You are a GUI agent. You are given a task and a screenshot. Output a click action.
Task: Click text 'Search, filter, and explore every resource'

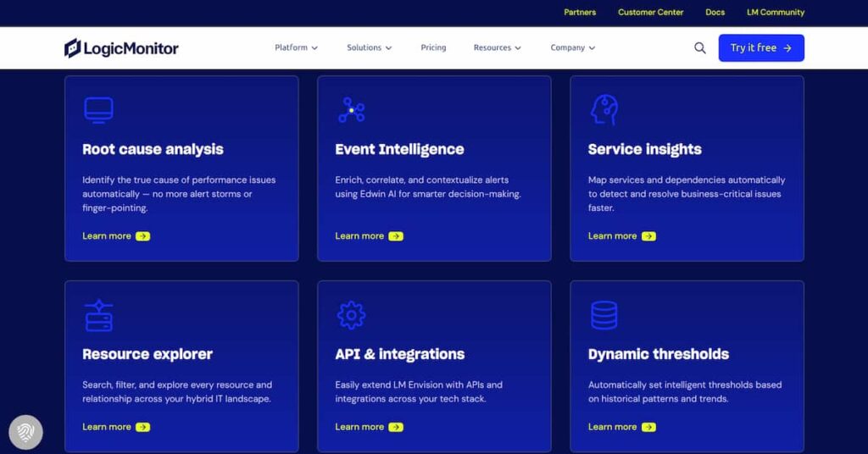168,385
